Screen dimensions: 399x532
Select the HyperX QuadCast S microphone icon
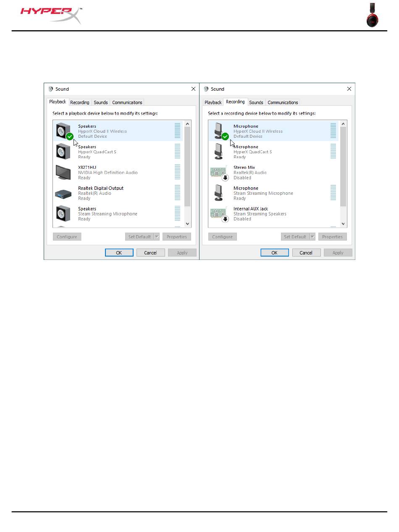218,152
